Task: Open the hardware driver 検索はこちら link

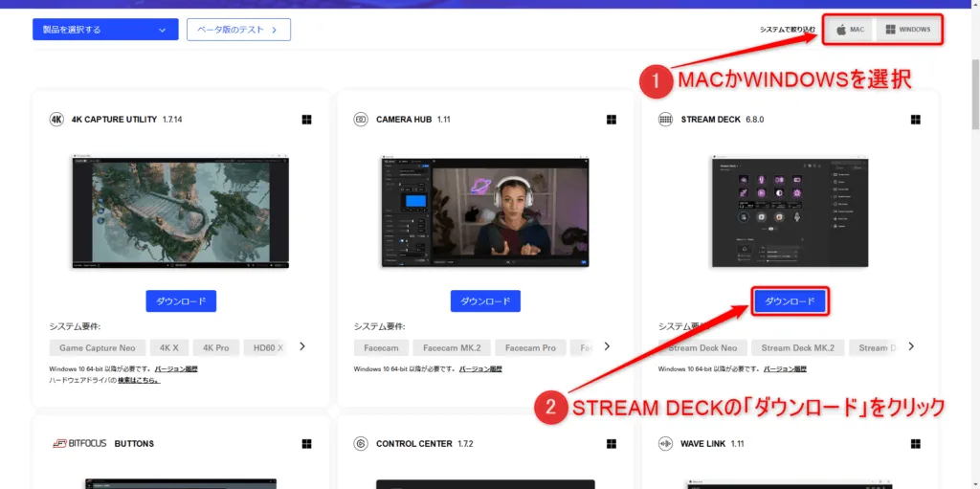Action: point(139,380)
